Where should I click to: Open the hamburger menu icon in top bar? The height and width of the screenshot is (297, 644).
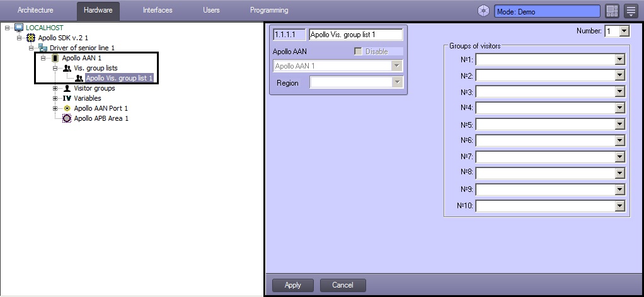click(631, 11)
